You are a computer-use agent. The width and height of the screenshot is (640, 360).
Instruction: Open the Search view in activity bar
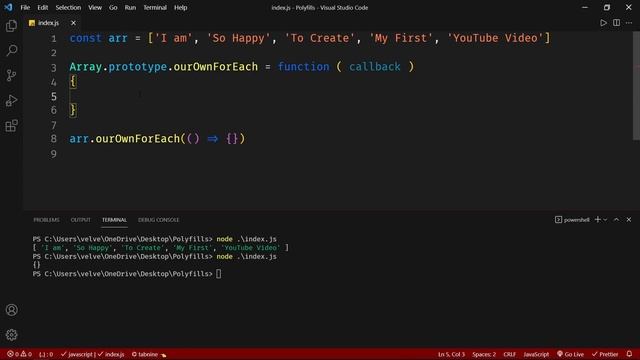[x=11, y=51]
